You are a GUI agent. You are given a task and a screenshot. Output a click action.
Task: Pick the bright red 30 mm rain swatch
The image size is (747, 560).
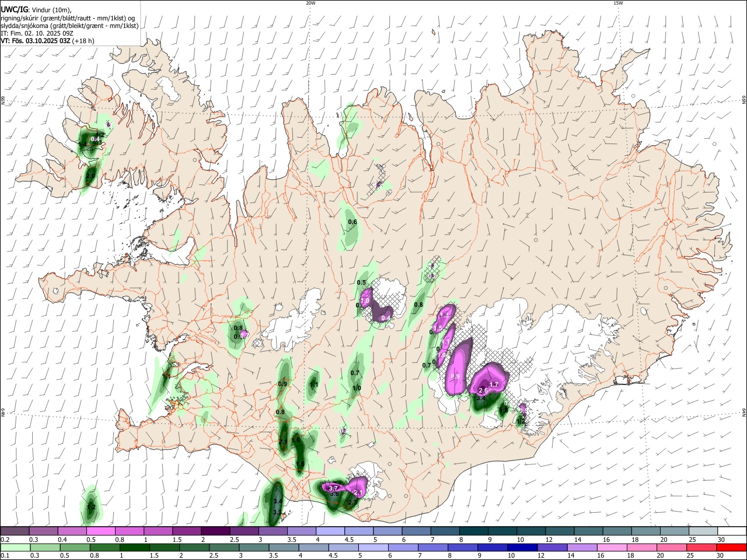point(732,547)
